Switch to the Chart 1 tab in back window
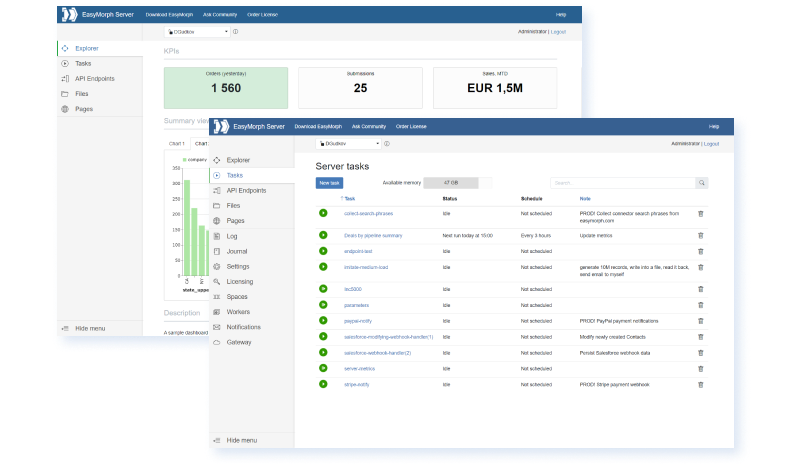The width and height of the screenshot is (792, 466). 177,144
